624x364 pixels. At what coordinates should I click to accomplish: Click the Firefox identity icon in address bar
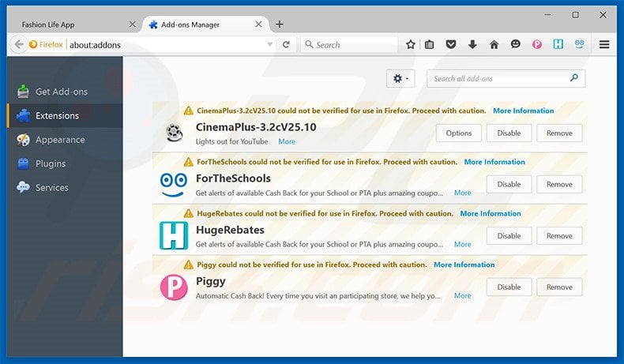(33, 44)
